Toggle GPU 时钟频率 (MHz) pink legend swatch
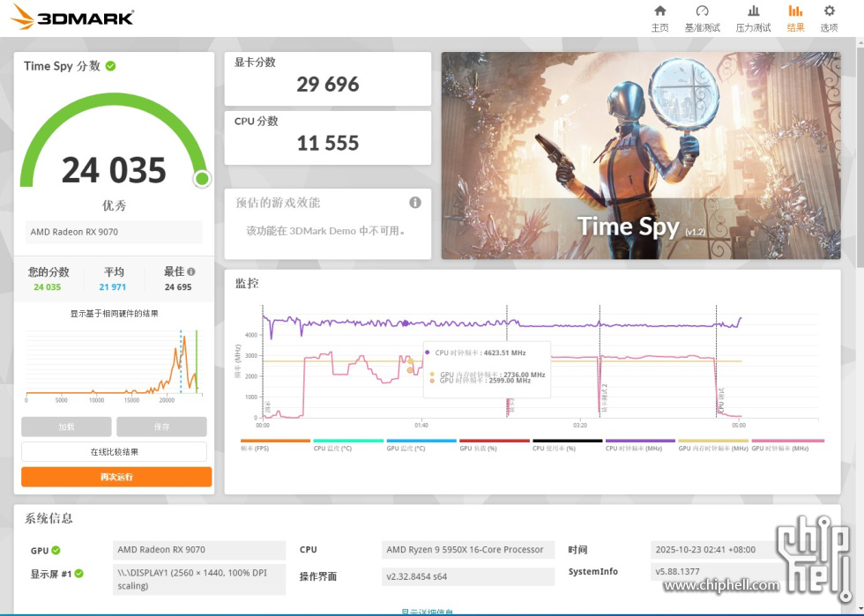864x616 pixels. (x=787, y=441)
